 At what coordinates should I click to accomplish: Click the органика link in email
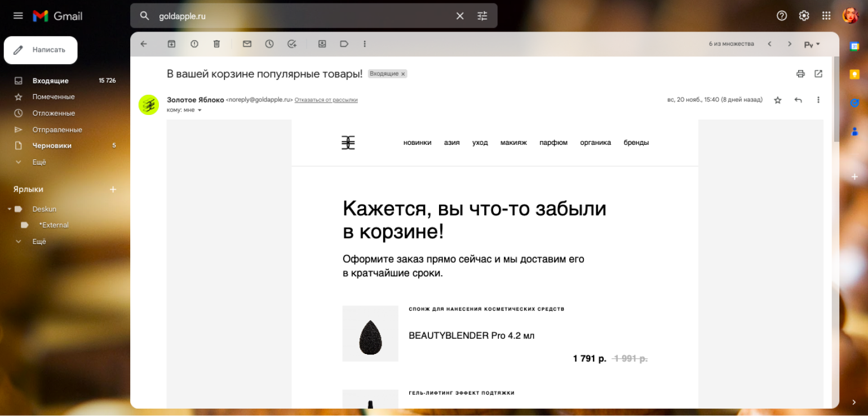tap(595, 143)
